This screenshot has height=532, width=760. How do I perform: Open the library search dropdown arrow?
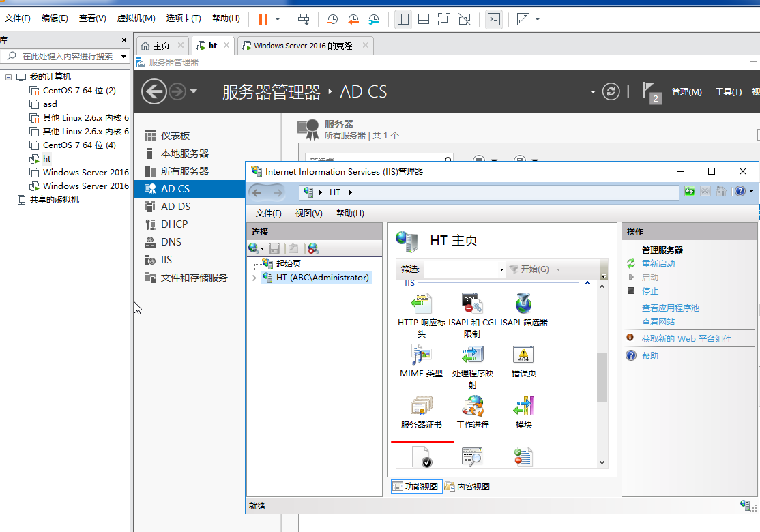(123, 56)
